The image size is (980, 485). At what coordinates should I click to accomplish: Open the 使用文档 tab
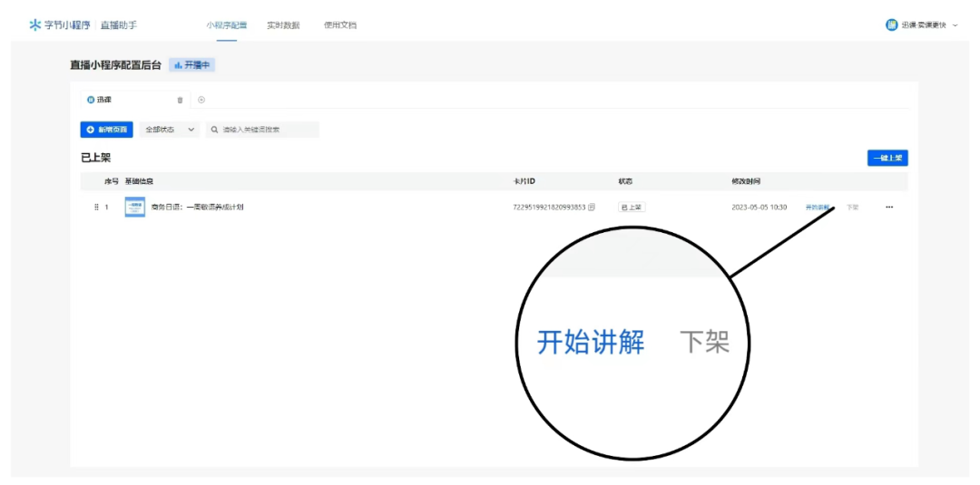(x=340, y=25)
